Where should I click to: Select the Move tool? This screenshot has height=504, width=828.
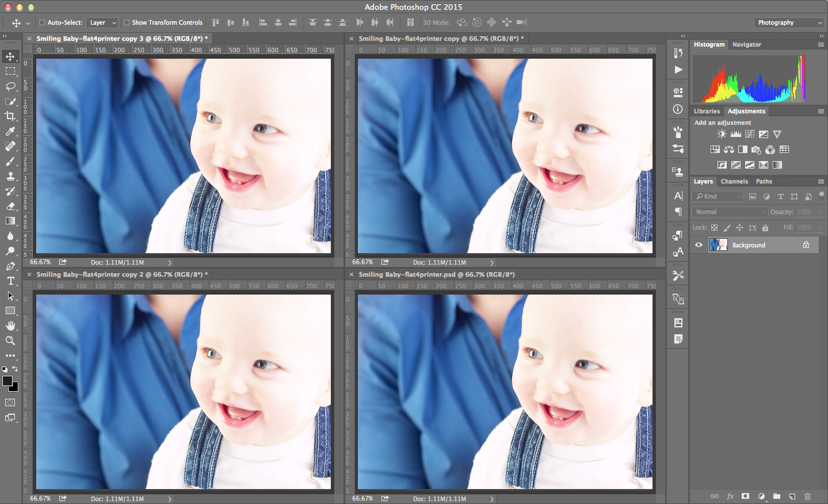click(10, 56)
